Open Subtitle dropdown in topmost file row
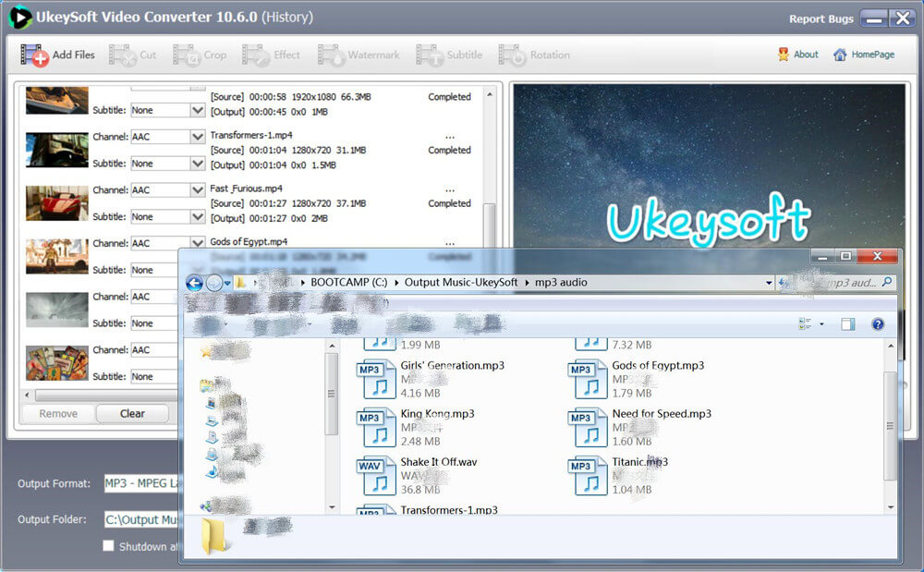924x572 pixels. coord(198,110)
